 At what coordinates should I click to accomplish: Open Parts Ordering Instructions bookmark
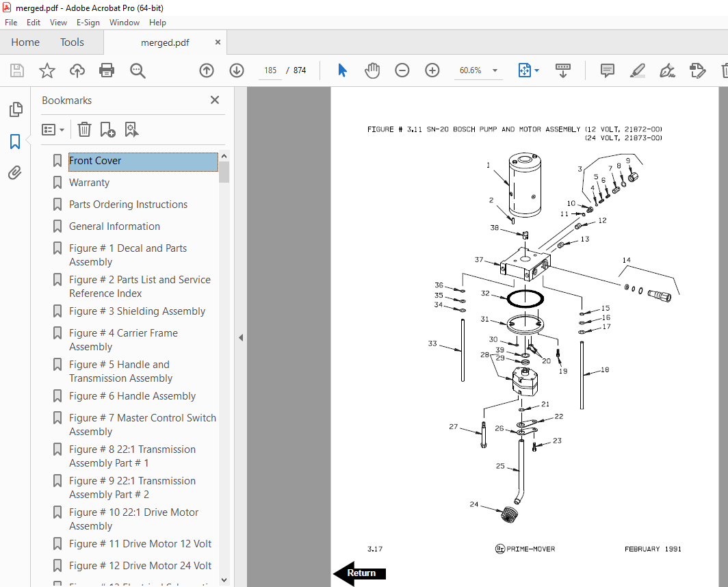(128, 205)
